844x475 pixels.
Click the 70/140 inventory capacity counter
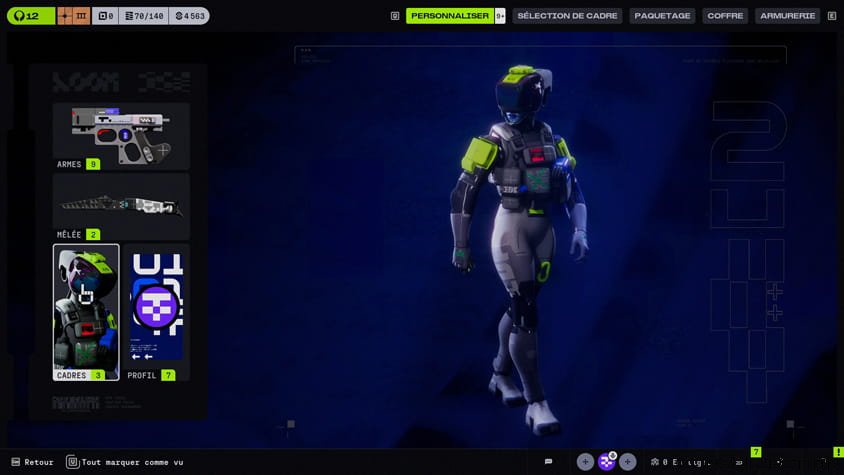(142, 16)
